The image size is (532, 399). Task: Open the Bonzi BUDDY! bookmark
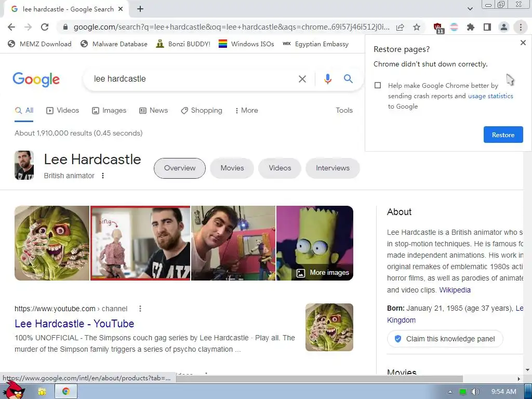183,44
